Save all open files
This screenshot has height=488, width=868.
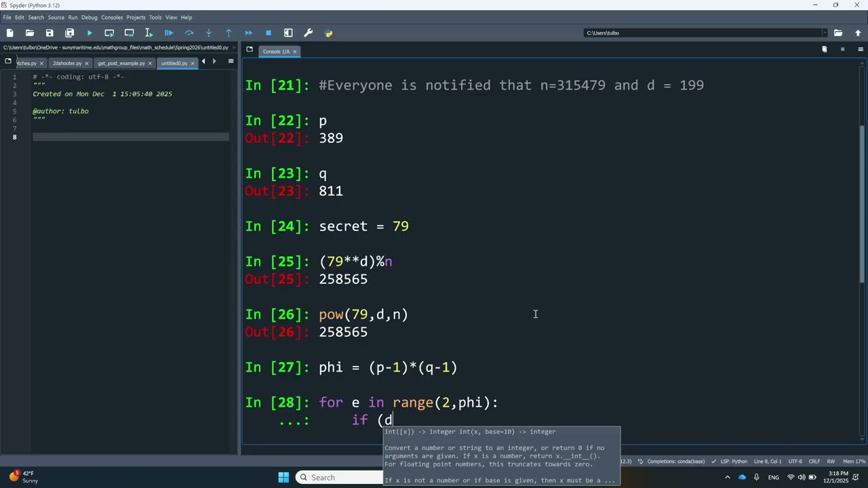tap(69, 33)
